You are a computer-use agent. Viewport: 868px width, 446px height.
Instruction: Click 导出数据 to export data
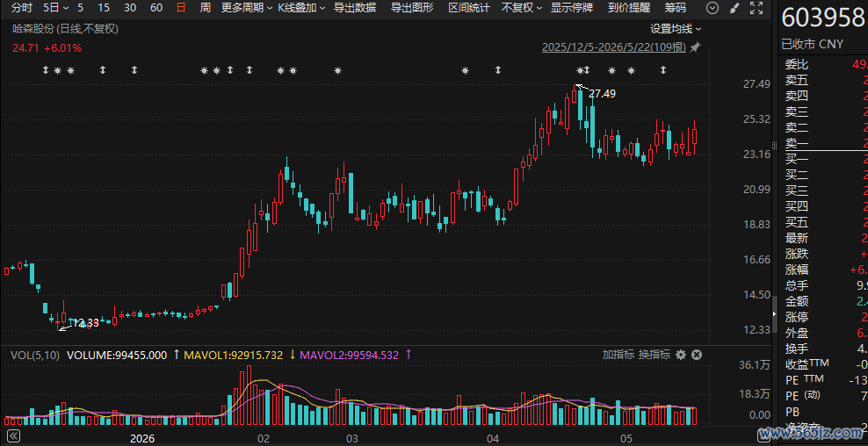(x=355, y=8)
